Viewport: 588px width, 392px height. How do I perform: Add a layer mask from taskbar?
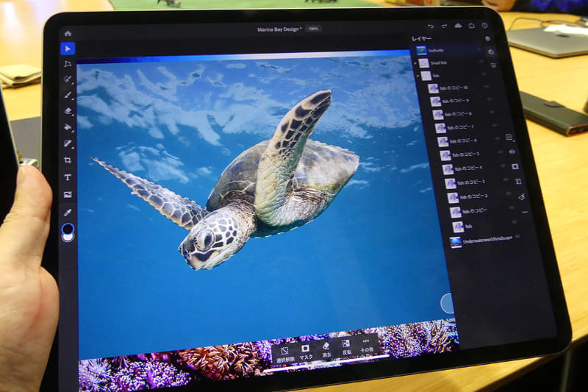pos(515,166)
